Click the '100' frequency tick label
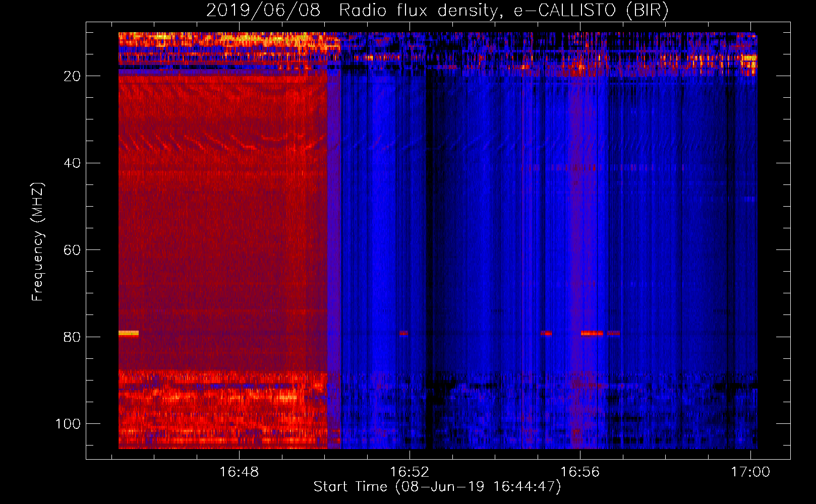Screen dimensions: 816x504 point(68,423)
